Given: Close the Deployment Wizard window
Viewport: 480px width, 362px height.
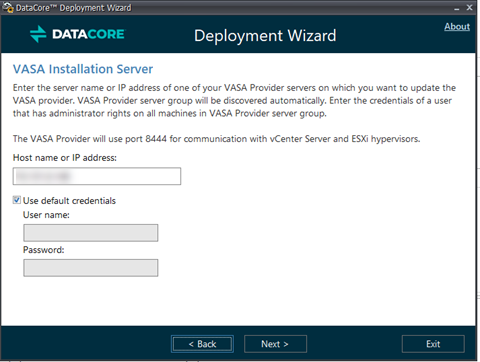Looking at the screenshot, I should pyautogui.click(x=469, y=7).
